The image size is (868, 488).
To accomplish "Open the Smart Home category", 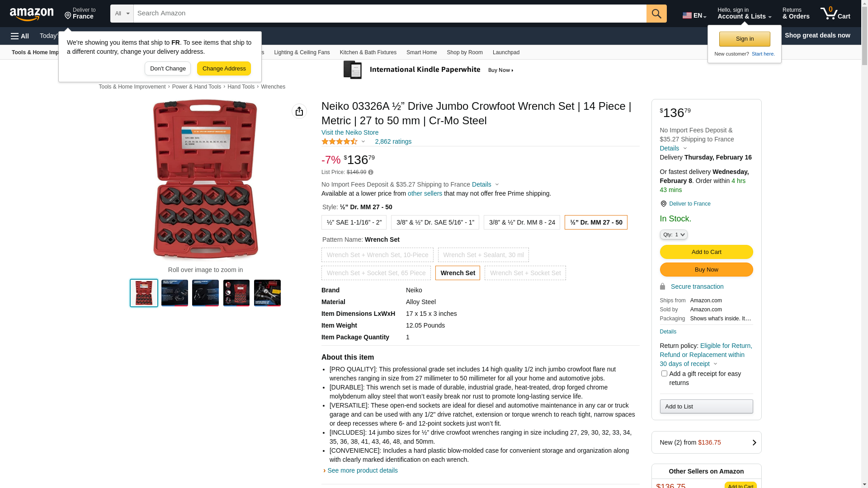I will pos(422,52).
